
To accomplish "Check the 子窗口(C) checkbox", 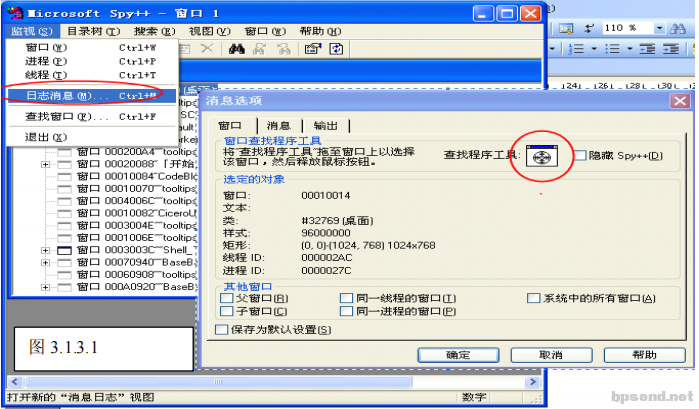I will [x=226, y=311].
